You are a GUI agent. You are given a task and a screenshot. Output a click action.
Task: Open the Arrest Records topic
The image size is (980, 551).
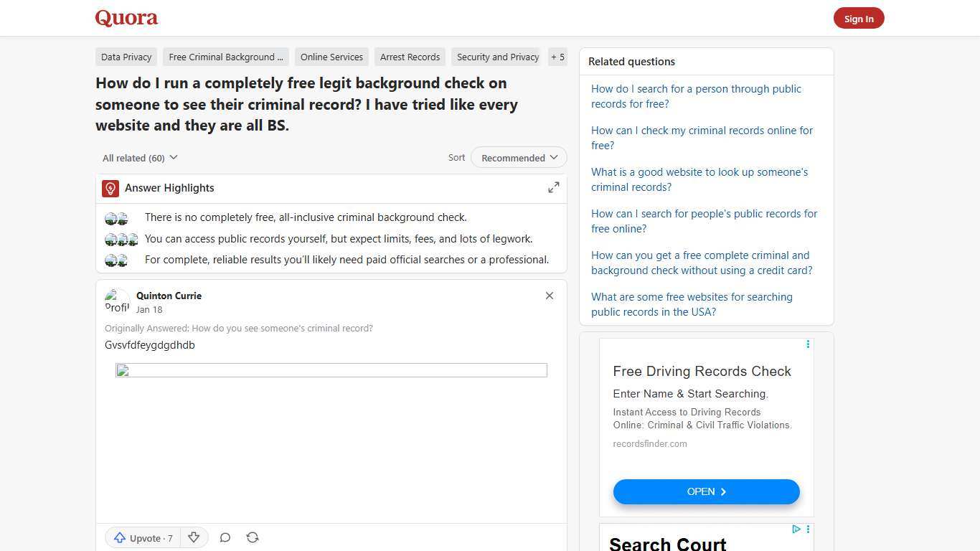point(410,57)
